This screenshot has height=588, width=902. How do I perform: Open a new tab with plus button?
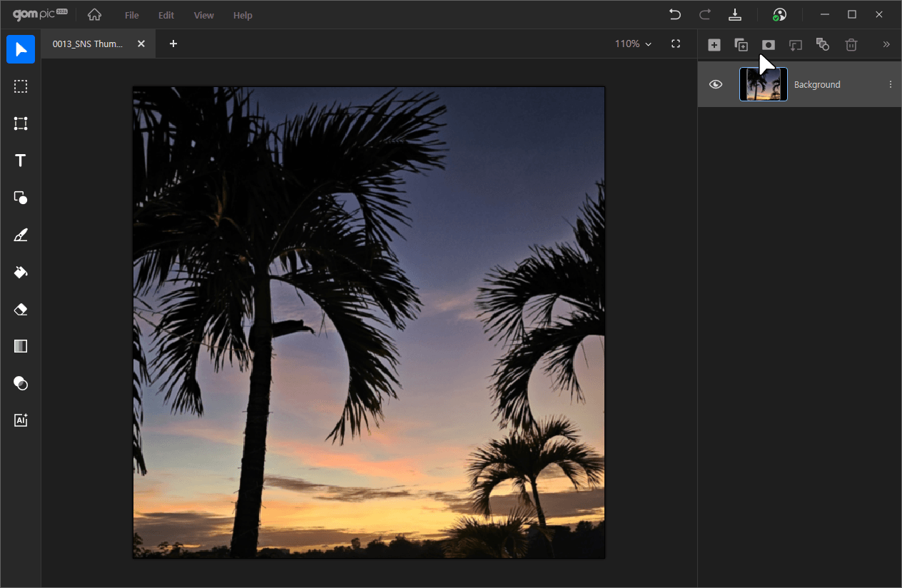[x=173, y=44]
